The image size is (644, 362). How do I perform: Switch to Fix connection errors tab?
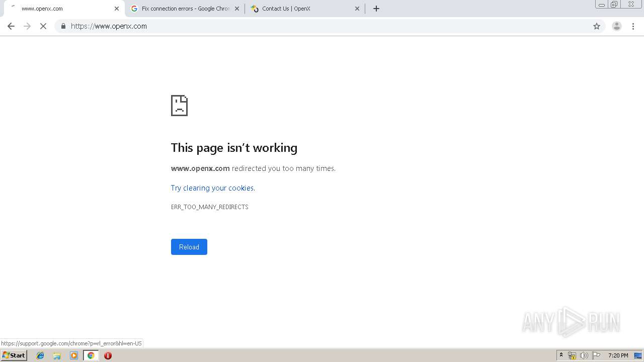[184, 9]
